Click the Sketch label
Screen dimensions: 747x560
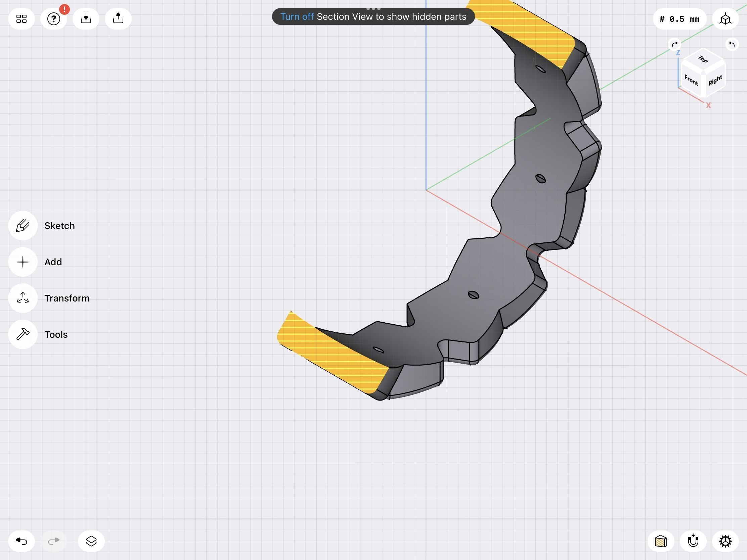click(x=59, y=226)
